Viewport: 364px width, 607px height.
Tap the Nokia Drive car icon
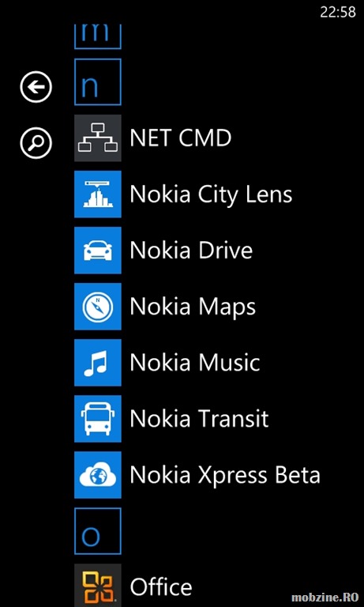(98, 251)
